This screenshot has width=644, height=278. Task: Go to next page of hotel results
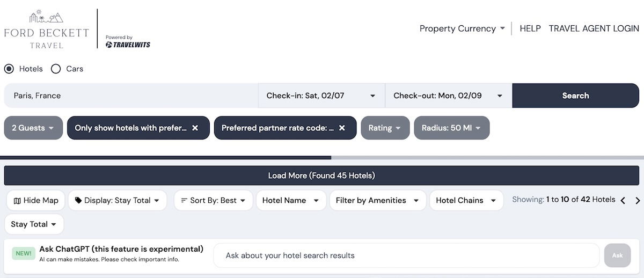(x=638, y=200)
